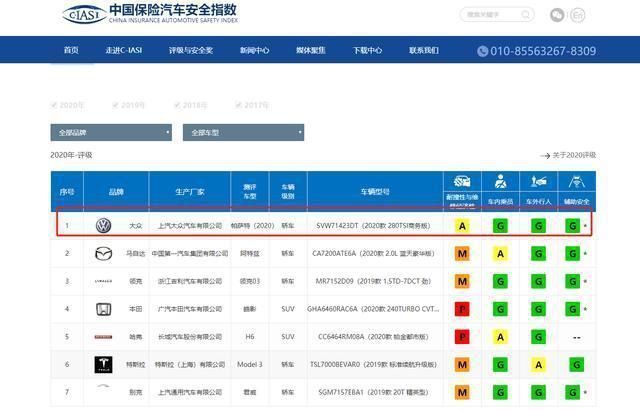The width and height of the screenshot is (640, 411).
Task: Expand the 全部品牌 brand dropdown
Action: pos(111,132)
